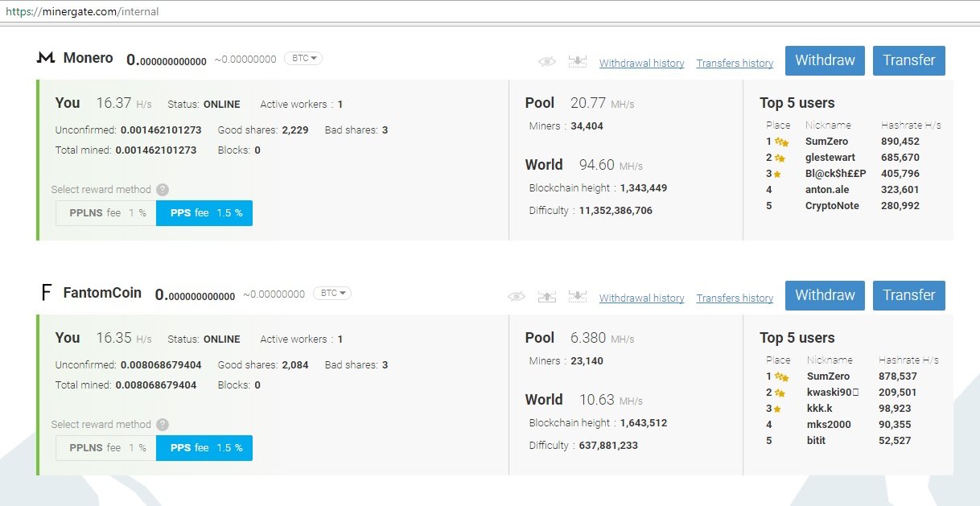Click double-star badge next to Monero SumZero
The height and width of the screenshot is (506, 980).
pyautogui.click(x=780, y=142)
